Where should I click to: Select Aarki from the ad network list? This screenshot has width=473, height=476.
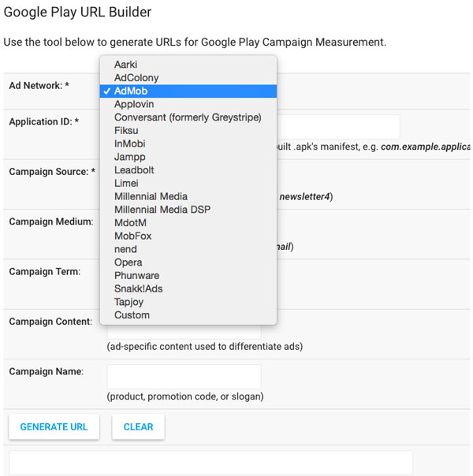tap(126, 65)
